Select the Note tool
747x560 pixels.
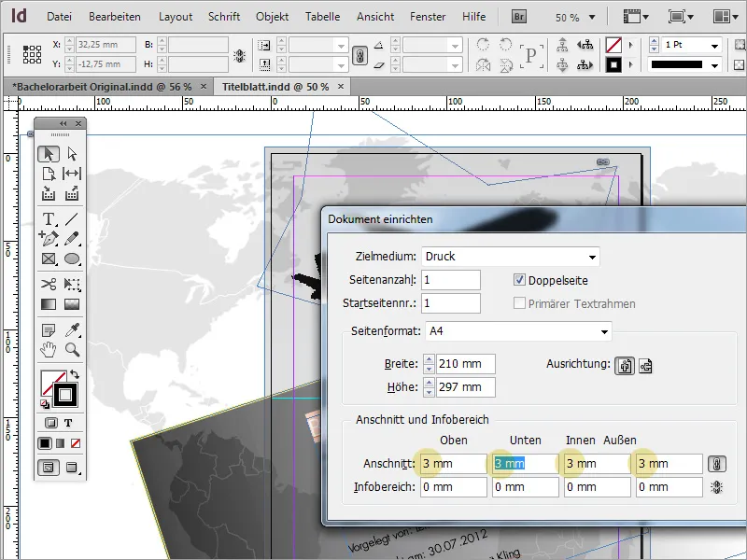[49, 329]
